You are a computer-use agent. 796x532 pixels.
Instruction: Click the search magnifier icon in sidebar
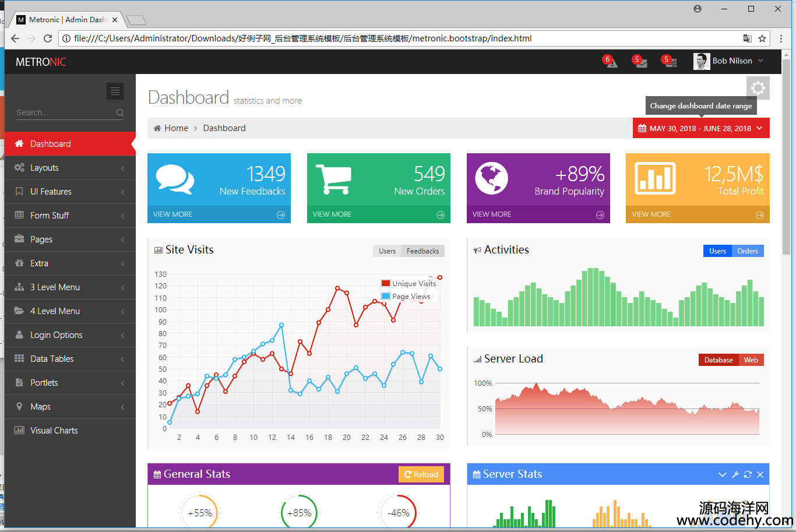pos(120,112)
